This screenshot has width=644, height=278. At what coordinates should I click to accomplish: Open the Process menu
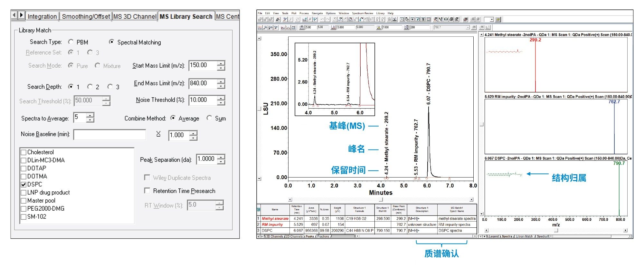pos(304,13)
